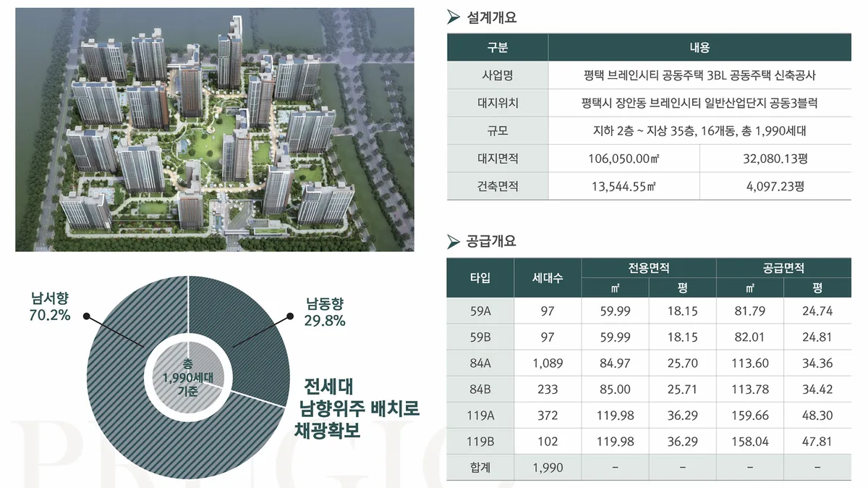Select the 24.74 pyeong value
This screenshot has height=488, width=868.
coord(817,311)
